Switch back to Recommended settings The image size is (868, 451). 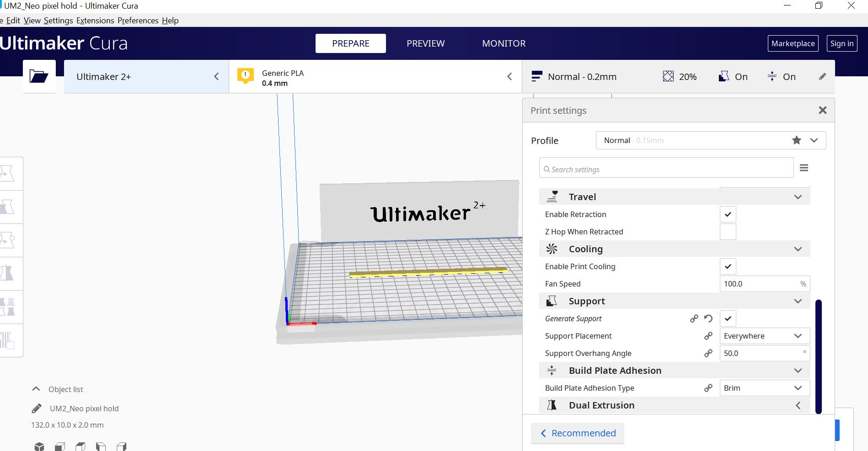(578, 433)
